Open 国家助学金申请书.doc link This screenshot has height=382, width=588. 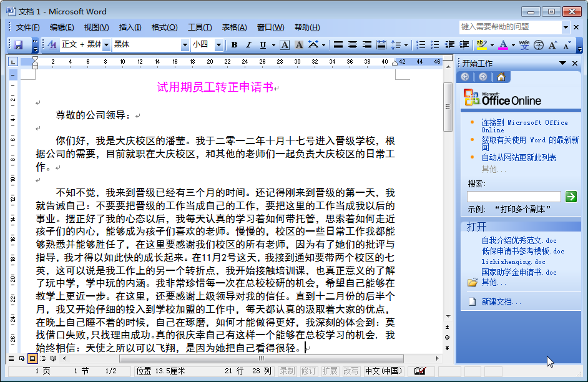pos(519,272)
